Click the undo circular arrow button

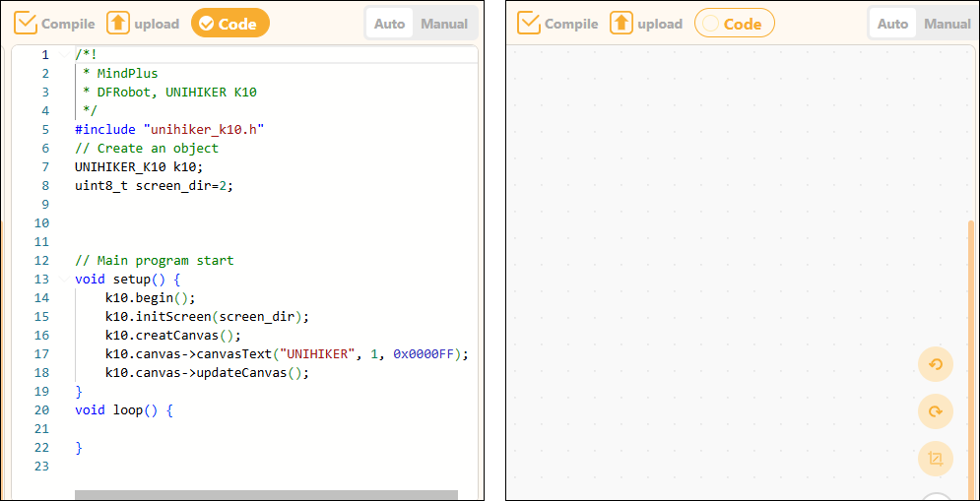click(936, 365)
